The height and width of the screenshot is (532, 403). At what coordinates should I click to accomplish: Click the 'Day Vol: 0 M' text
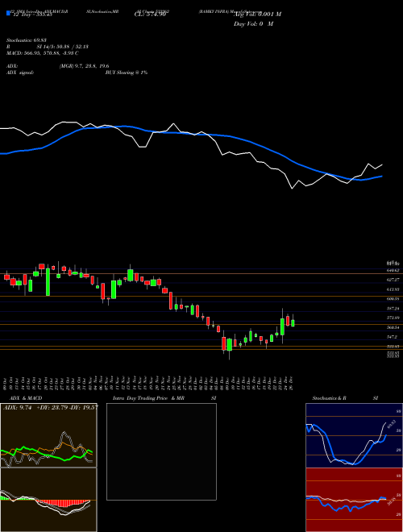[x=253, y=24]
